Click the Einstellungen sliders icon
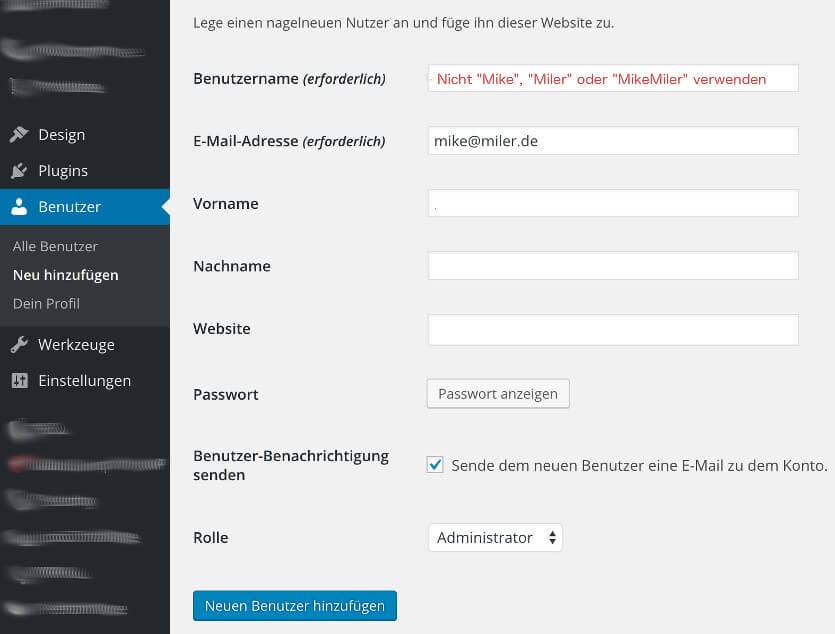This screenshot has width=835, height=634. [20, 381]
